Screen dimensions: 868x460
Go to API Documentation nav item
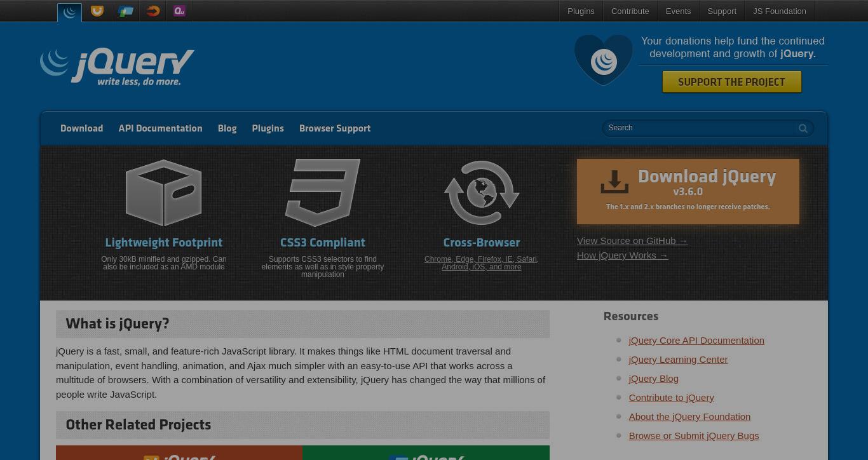coord(160,128)
